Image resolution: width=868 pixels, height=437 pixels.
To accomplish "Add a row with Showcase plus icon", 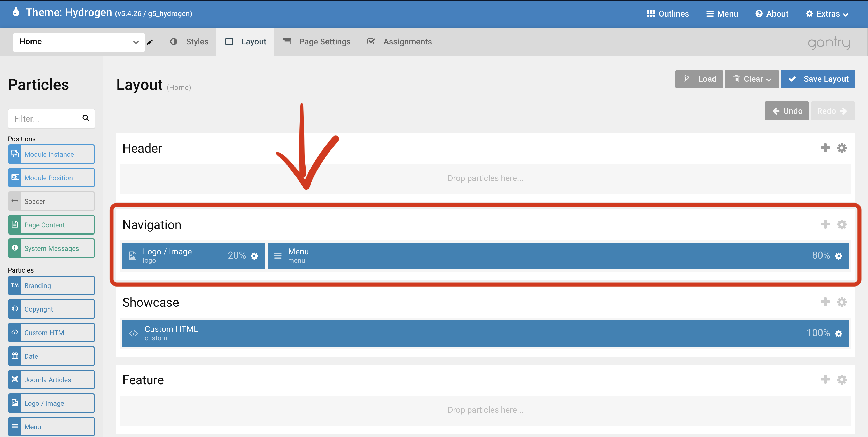I will [x=825, y=302].
